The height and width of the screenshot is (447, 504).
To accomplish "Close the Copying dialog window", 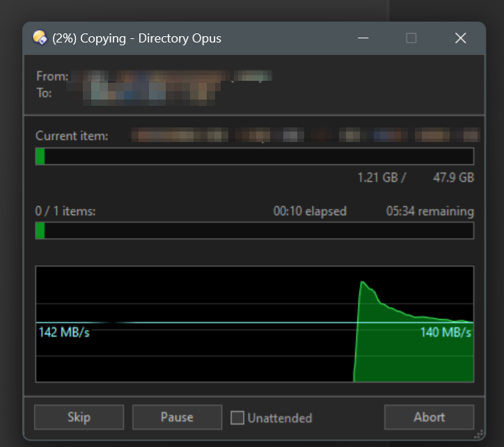I will pos(461,38).
